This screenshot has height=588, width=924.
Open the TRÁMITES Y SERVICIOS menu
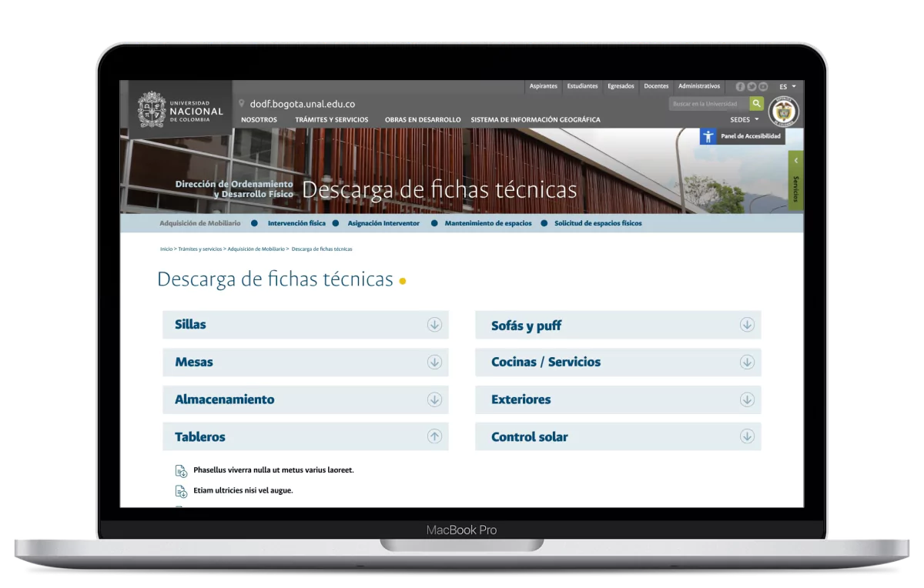(x=332, y=120)
